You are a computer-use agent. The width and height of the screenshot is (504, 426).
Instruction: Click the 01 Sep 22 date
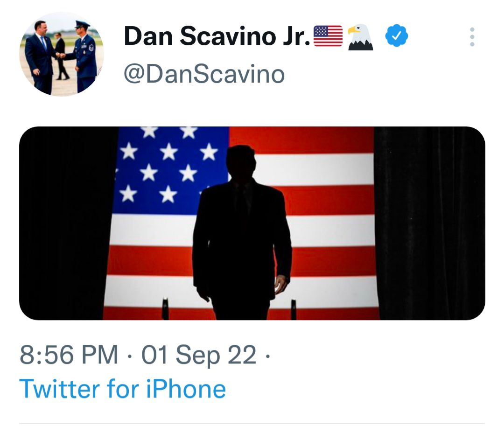198,355
